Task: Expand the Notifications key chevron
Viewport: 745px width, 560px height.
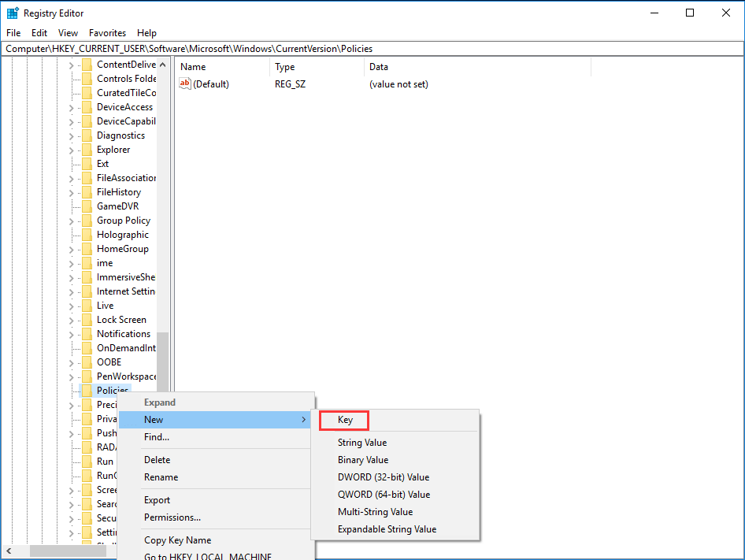Action: [71, 335]
